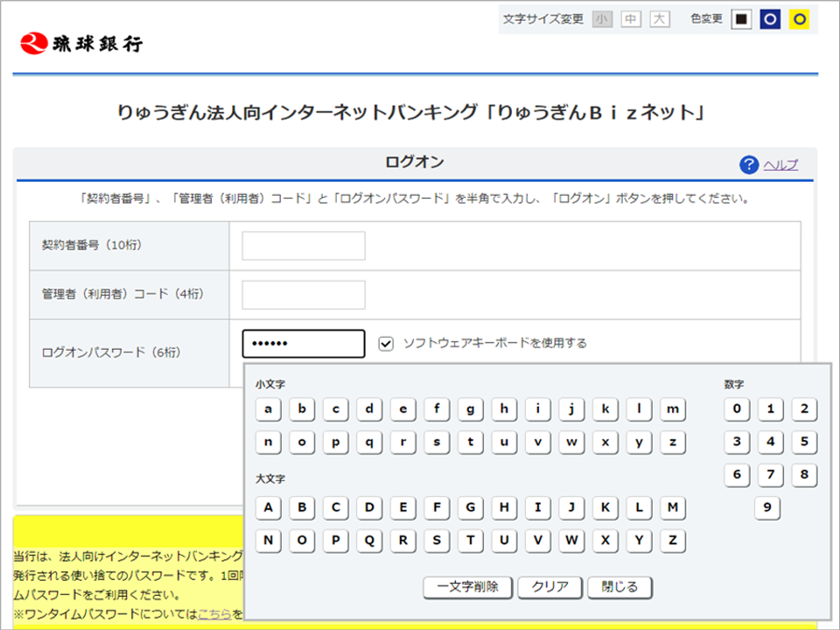This screenshot has width=840, height=630.
Task: Tap the number 8 key
Action: [x=805, y=474]
